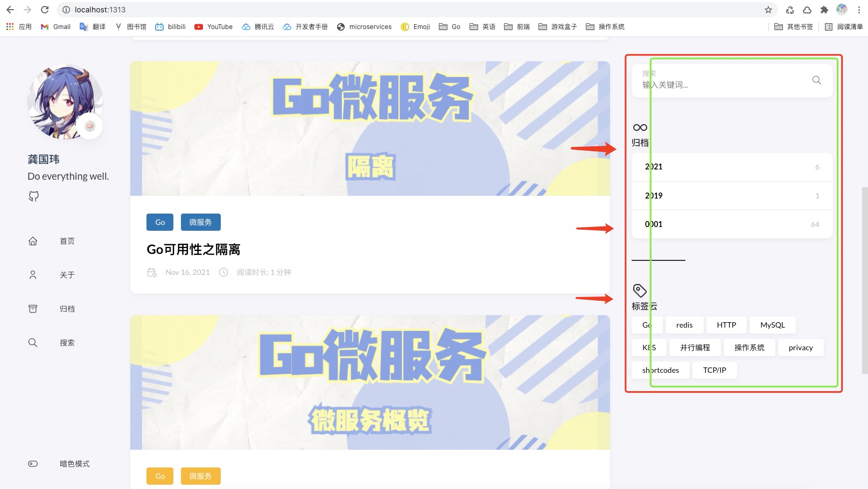Viewport: 868px width, 489px height.
Task: Open the 2019 archive entry
Action: click(x=732, y=196)
